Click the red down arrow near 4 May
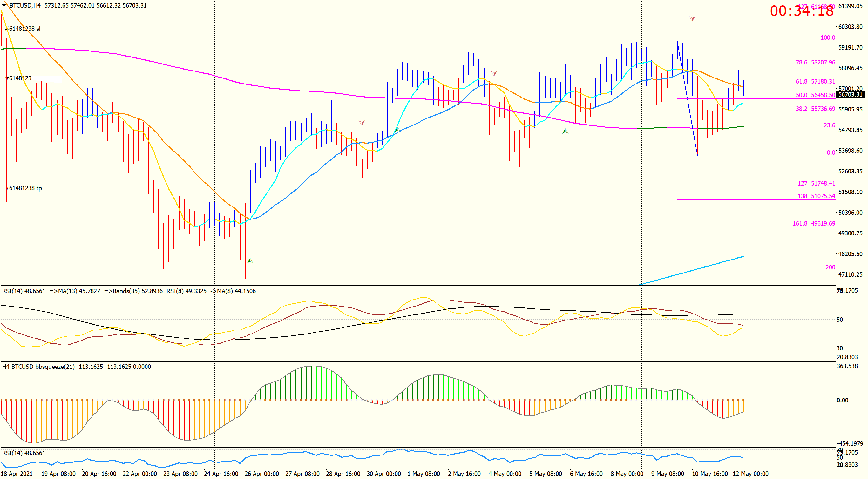The image size is (868, 479). point(494,73)
